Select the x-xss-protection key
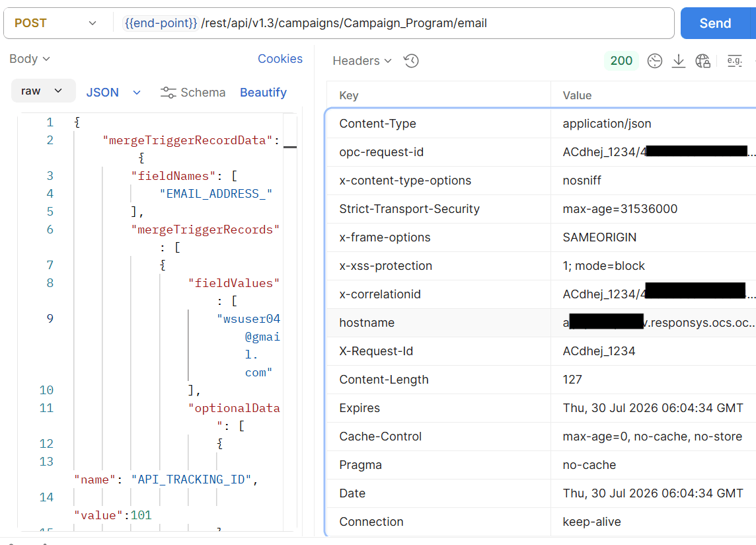Image resolution: width=756 pixels, height=545 pixels. coord(386,266)
